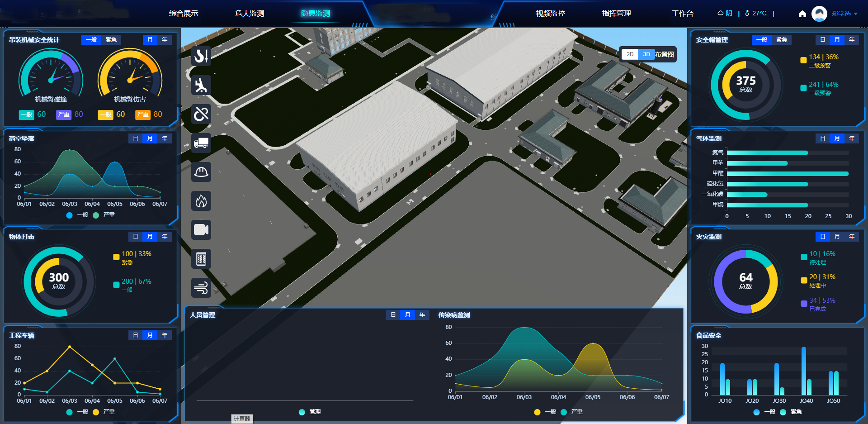Viewport: 868px width, 424px height.
Task: Click the JO40 bar in 食品安全 chart
Action: coord(803,371)
